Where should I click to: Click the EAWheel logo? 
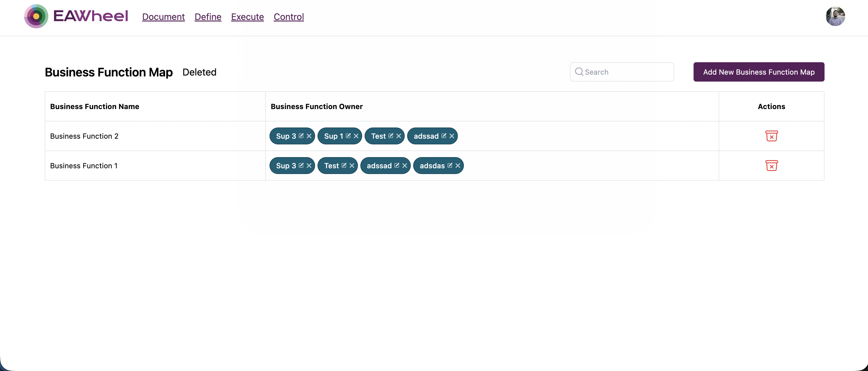point(76,16)
